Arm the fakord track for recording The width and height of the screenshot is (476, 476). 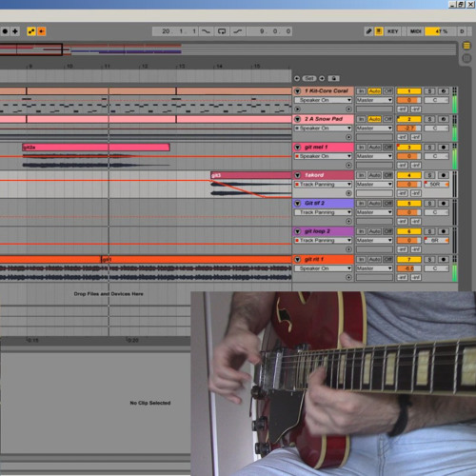[444, 175]
